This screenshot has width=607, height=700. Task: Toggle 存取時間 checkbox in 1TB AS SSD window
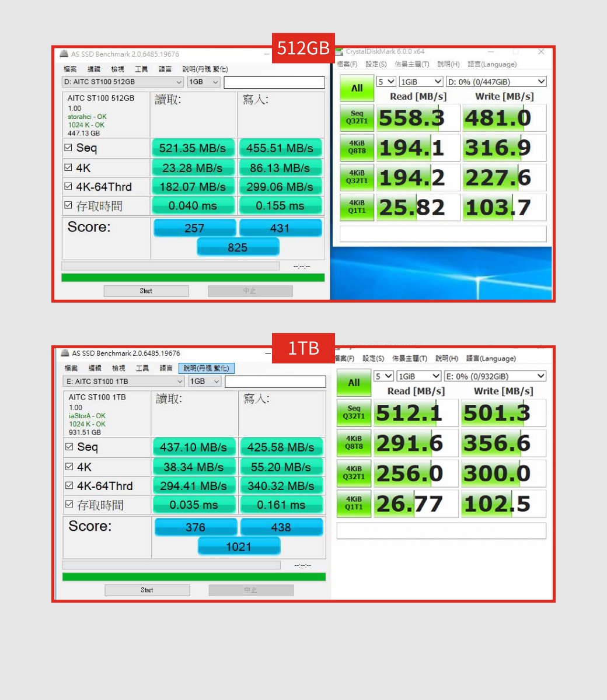[x=69, y=505]
